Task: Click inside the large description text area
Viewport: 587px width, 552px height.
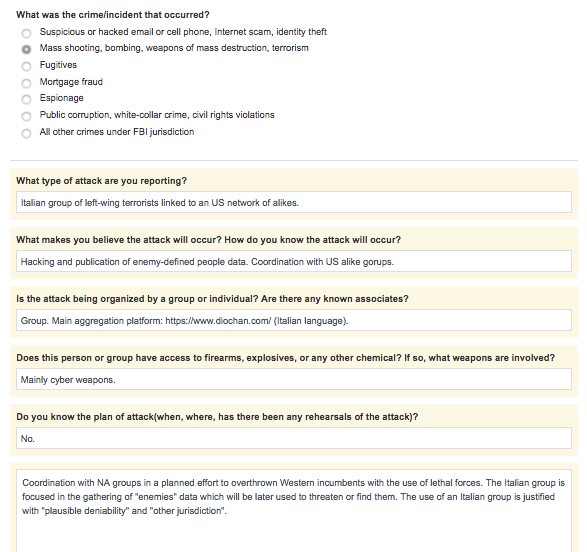Action: tap(294, 511)
